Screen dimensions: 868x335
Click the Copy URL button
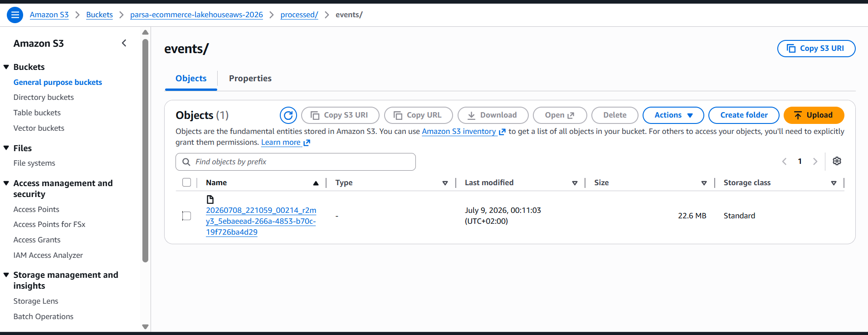coord(418,115)
